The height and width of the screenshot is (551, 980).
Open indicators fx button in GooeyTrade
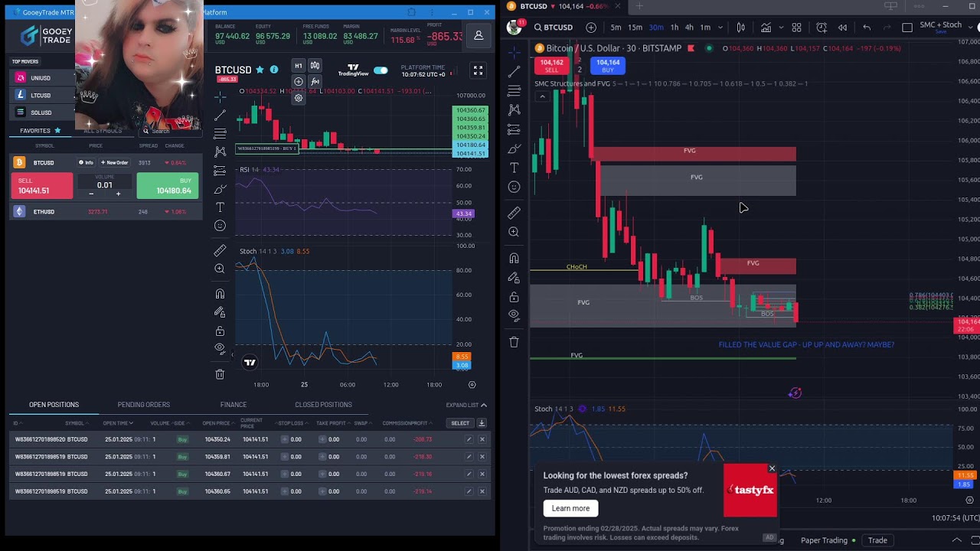315,82
